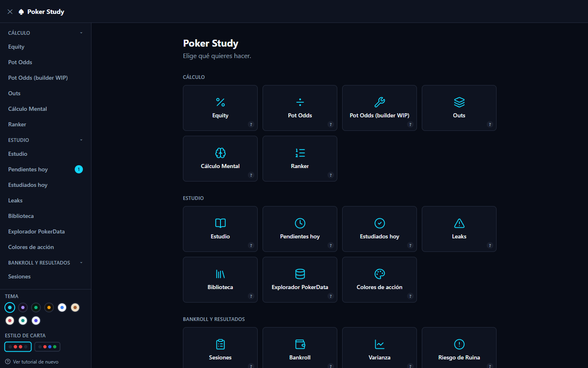Select the brown beige theme option

pyautogui.click(x=75, y=307)
